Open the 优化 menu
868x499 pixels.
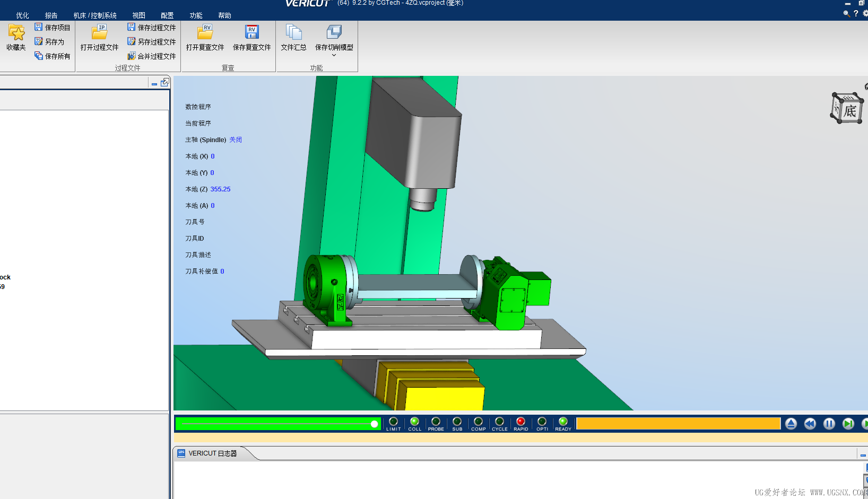point(23,16)
